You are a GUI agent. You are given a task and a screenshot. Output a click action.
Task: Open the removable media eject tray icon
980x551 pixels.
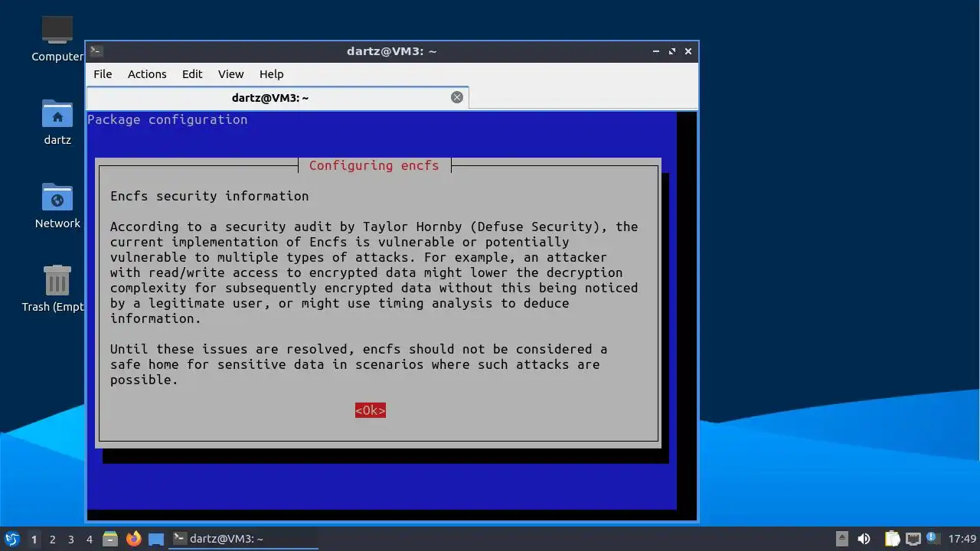(x=842, y=539)
